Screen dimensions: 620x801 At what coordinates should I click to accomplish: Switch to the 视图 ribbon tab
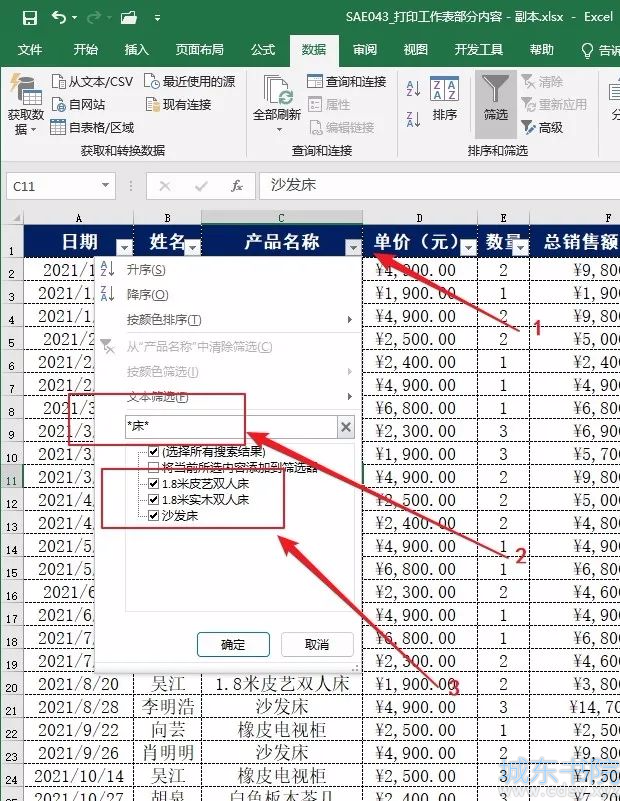click(x=415, y=50)
